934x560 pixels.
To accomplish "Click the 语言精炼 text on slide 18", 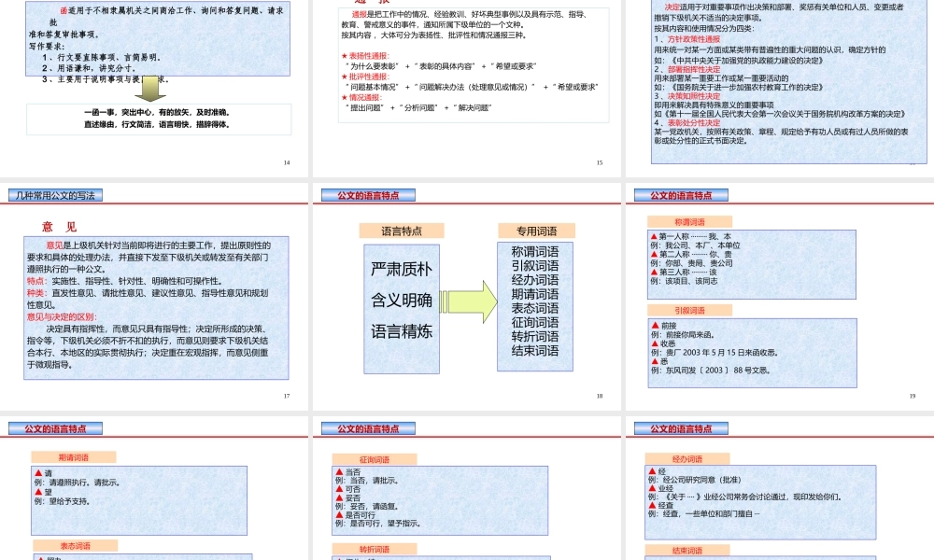I will pos(402,331).
